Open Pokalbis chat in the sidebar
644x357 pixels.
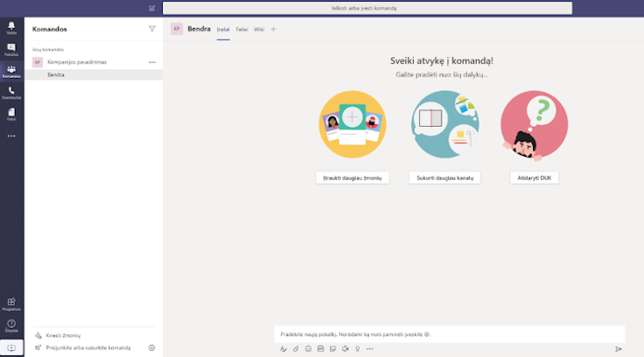point(11,49)
